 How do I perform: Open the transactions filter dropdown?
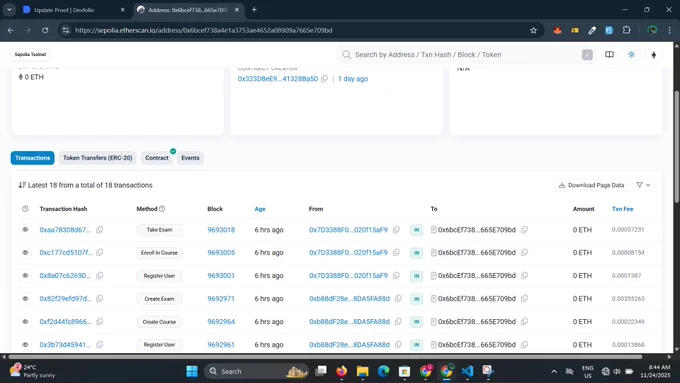point(643,185)
